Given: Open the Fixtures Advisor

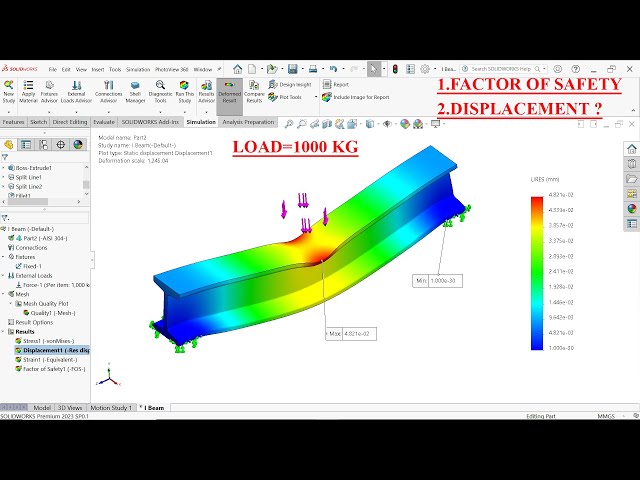Looking at the screenshot, I should [49, 92].
